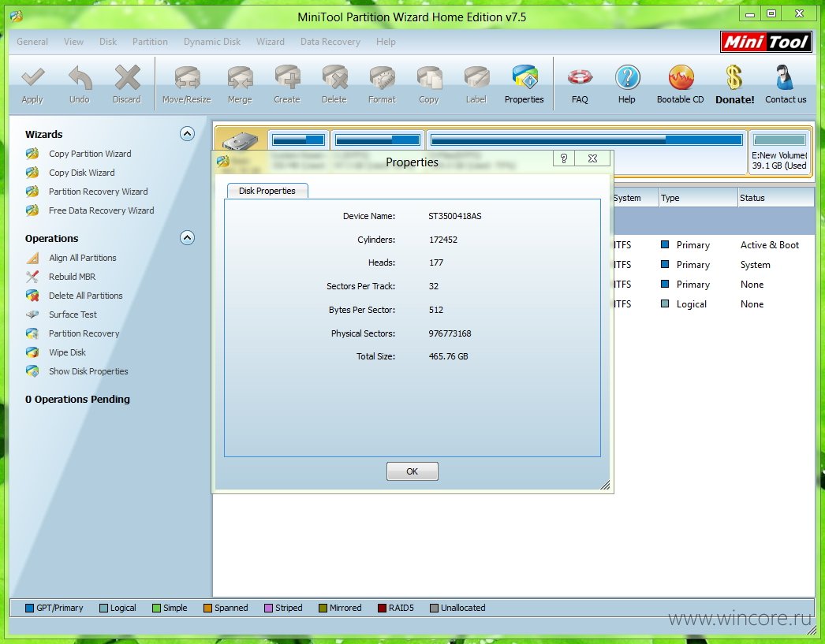Select the partition row with System status
Screen dimensions: 825x644
click(x=714, y=265)
